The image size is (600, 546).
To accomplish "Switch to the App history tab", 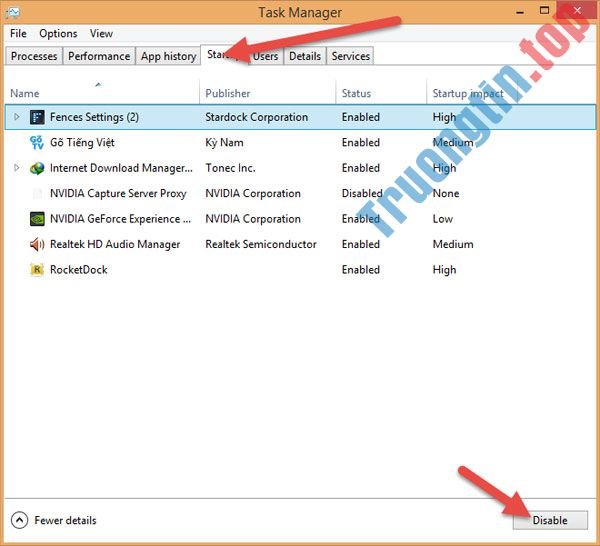I will click(168, 56).
